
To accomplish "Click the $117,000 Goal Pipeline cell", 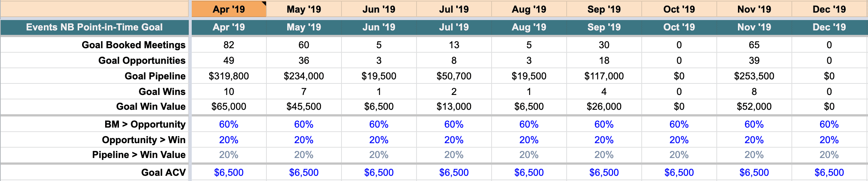I will click(x=604, y=76).
